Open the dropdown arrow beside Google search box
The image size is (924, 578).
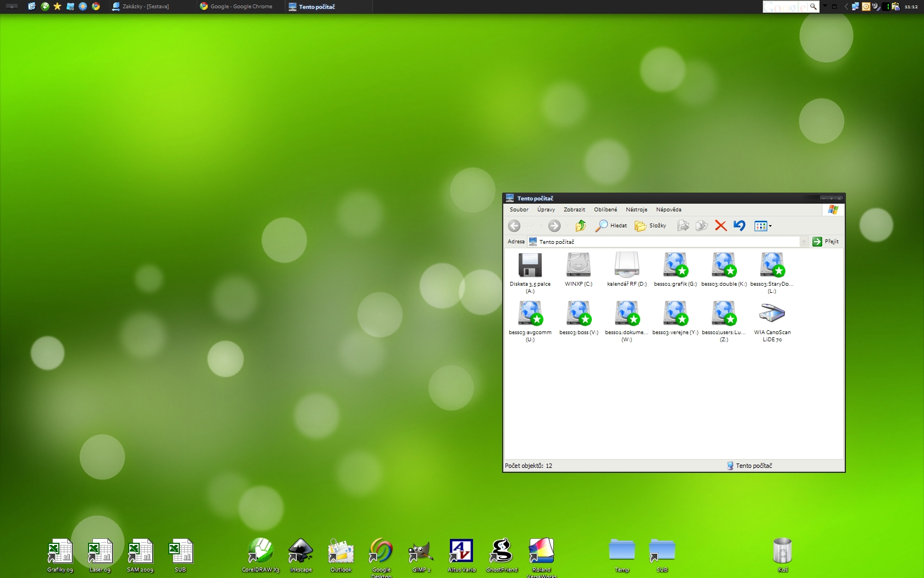coord(825,7)
